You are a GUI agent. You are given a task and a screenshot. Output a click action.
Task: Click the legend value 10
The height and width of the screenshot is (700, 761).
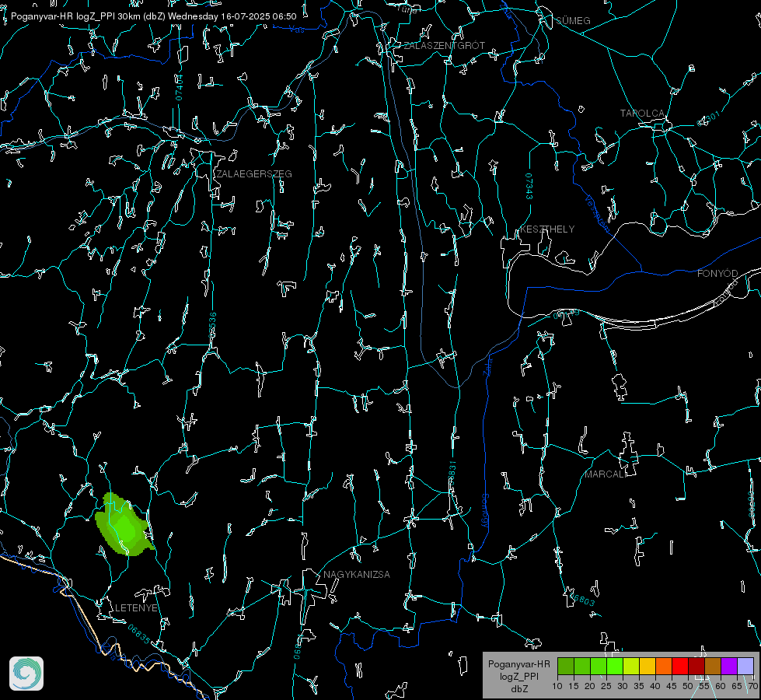557,687
